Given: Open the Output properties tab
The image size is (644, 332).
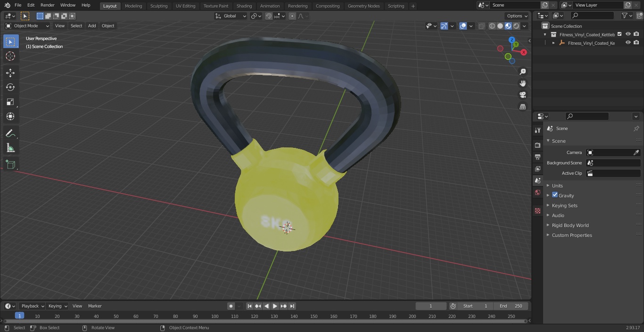Looking at the screenshot, I should (x=537, y=157).
